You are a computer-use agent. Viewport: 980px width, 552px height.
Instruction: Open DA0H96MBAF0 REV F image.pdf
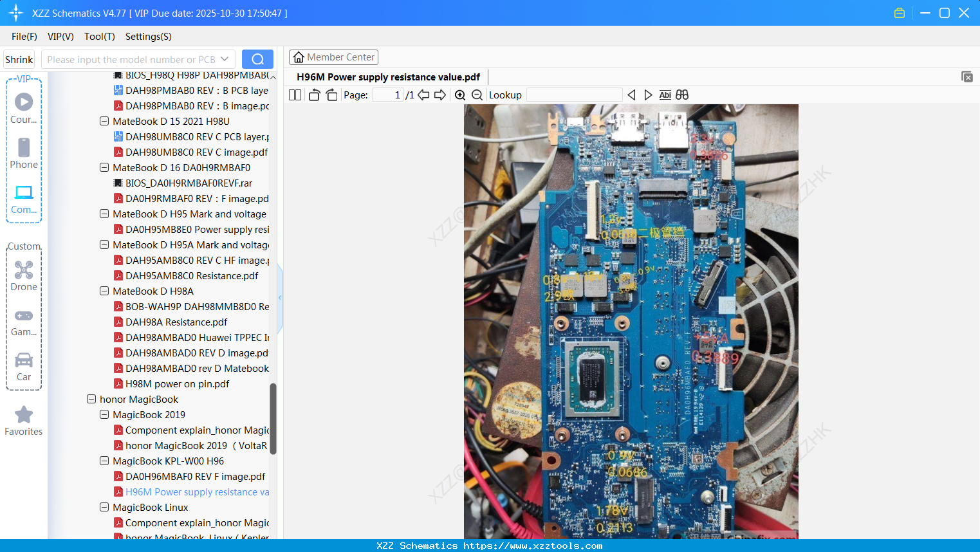coord(190,476)
